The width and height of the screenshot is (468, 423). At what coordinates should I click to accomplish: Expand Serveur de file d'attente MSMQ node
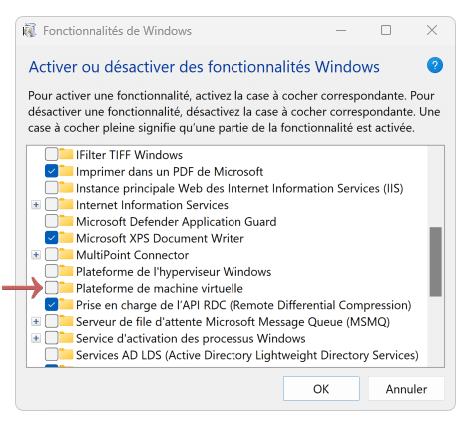pos(36,321)
